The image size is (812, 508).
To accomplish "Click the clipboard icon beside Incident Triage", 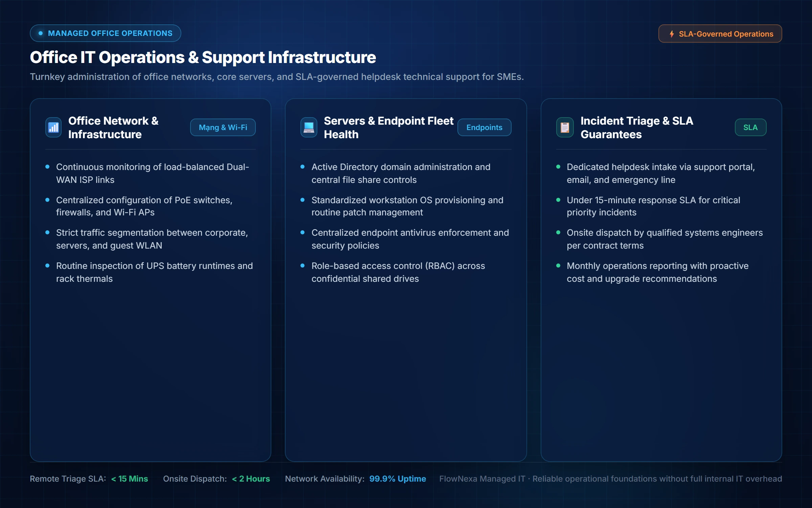I will [x=565, y=127].
